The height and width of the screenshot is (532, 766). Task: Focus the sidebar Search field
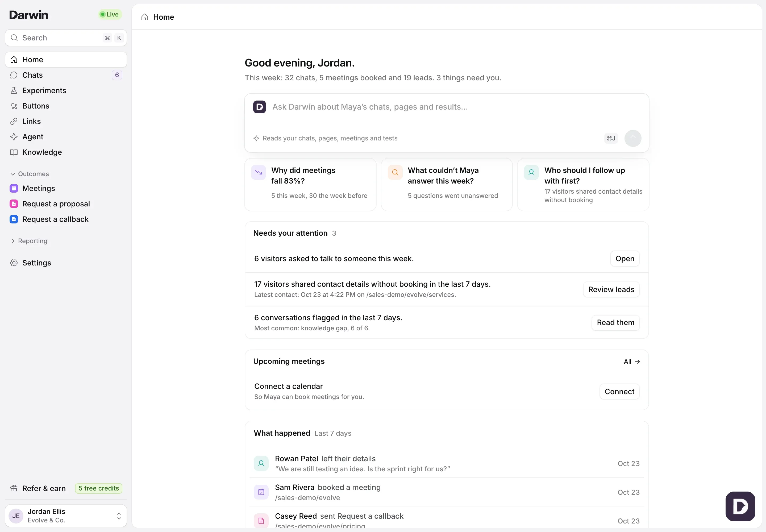[66, 38]
